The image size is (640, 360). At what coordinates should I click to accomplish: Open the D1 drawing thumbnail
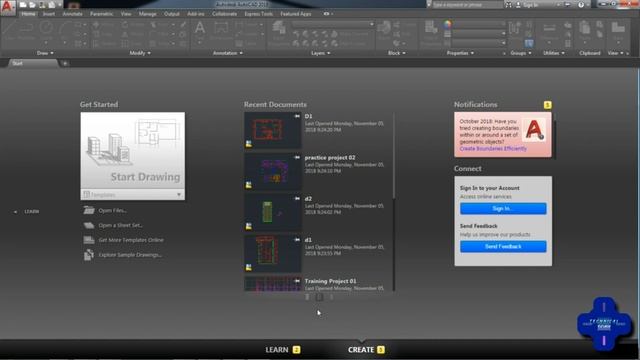(273, 130)
